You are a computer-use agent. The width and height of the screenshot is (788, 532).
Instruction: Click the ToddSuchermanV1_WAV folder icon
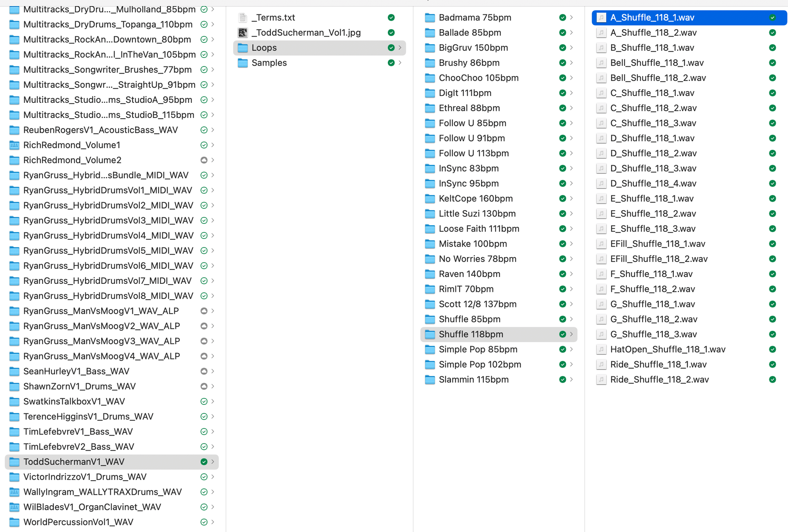coord(14,462)
